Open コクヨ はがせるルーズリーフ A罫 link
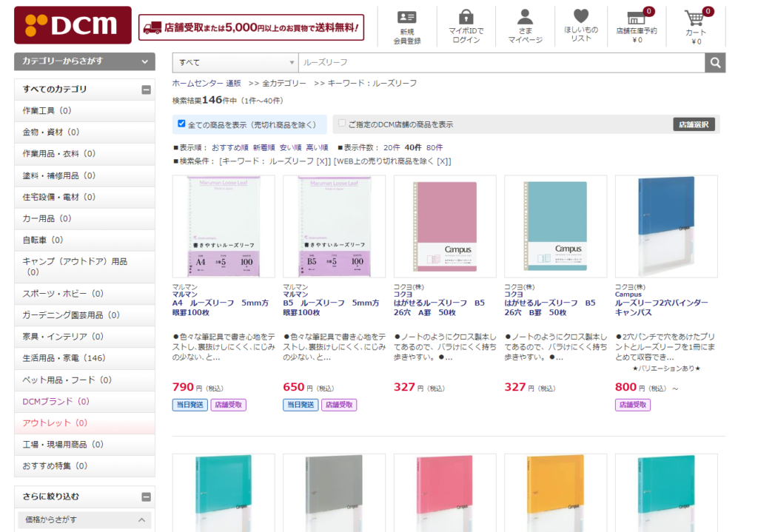 pos(440,308)
